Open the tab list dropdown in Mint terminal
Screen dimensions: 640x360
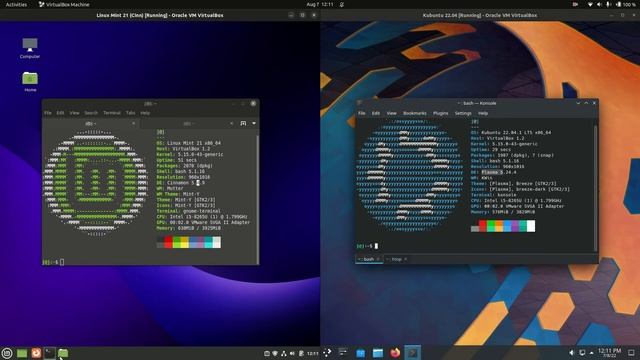pyautogui.click(x=254, y=123)
